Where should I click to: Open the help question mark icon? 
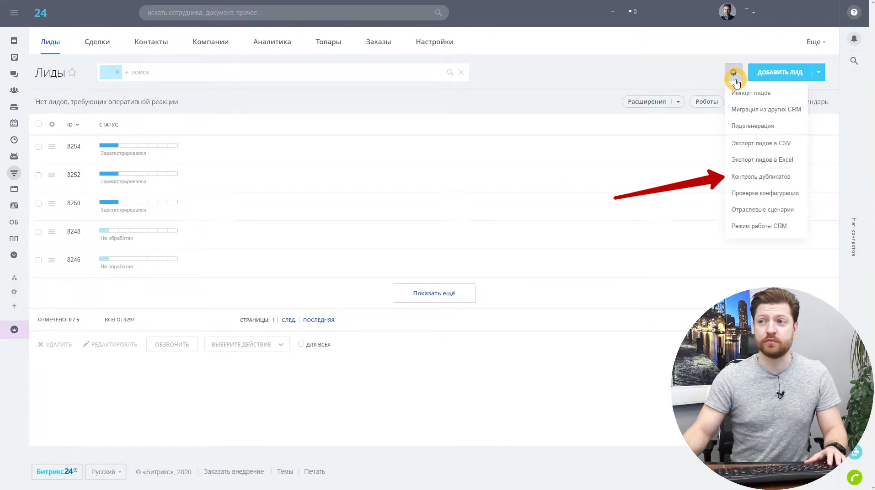[x=854, y=12]
